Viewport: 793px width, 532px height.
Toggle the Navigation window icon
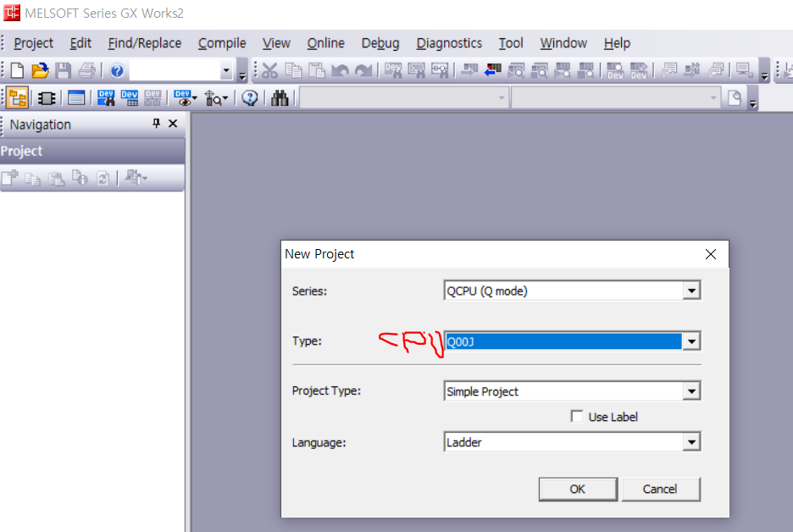tap(18, 97)
